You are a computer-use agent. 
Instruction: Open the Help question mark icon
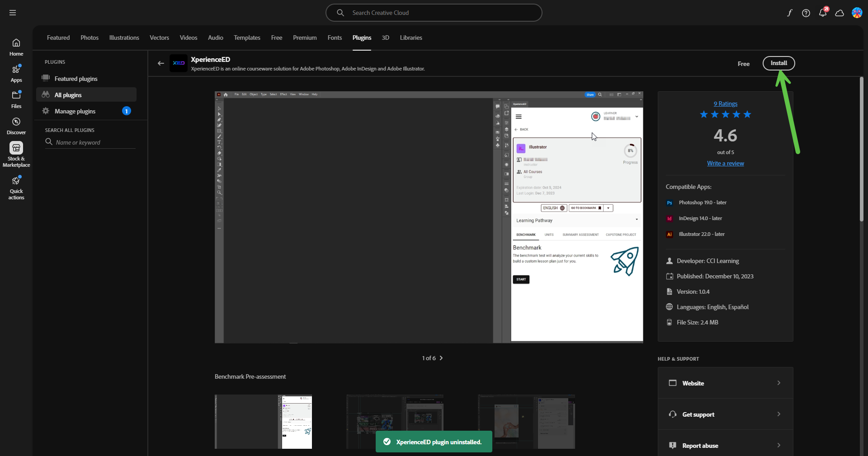806,13
